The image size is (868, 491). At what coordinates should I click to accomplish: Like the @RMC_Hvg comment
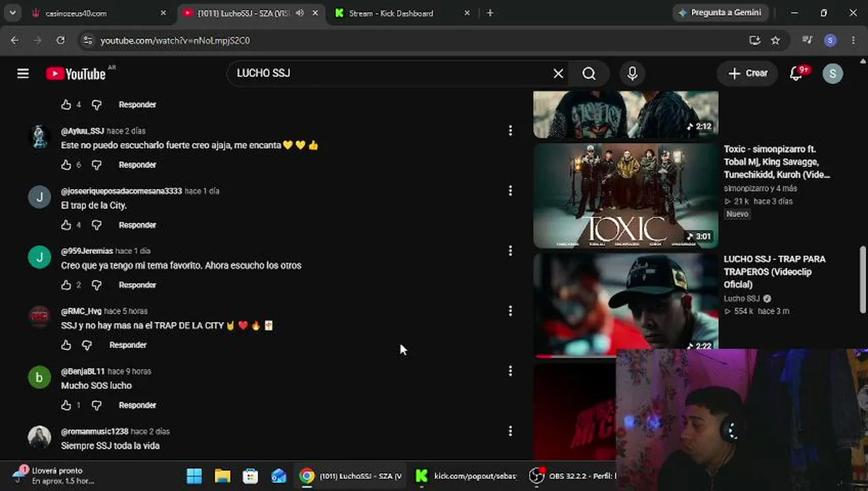click(x=66, y=345)
